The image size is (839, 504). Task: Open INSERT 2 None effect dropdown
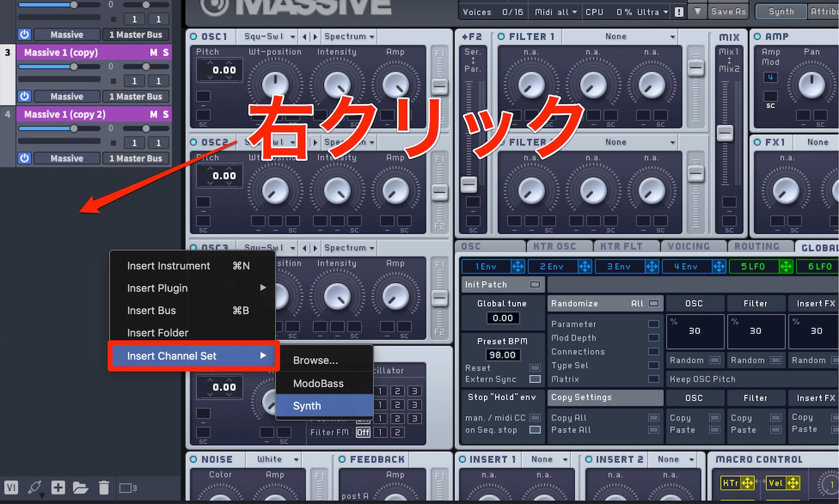click(x=676, y=459)
